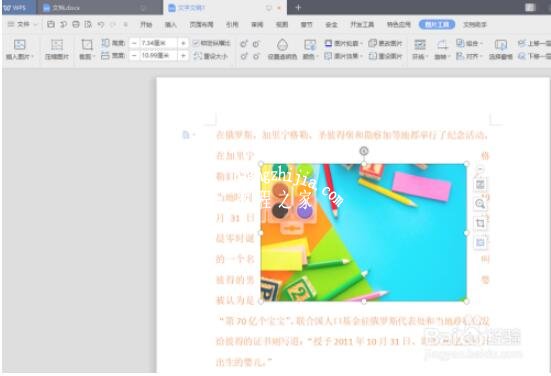Click the Undo arrow icon
Viewport: 551px width, 376px height.
click(x=101, y=24)
